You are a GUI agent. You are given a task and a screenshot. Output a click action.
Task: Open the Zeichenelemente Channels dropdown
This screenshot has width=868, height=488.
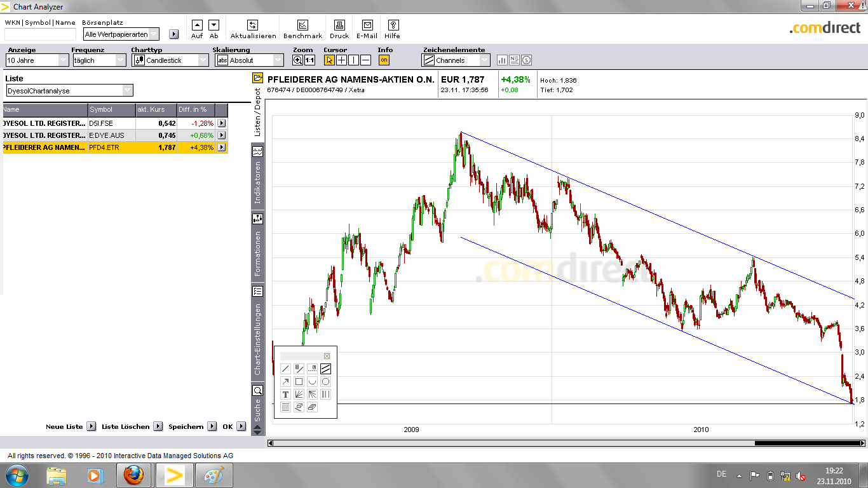tap(456, 60)
